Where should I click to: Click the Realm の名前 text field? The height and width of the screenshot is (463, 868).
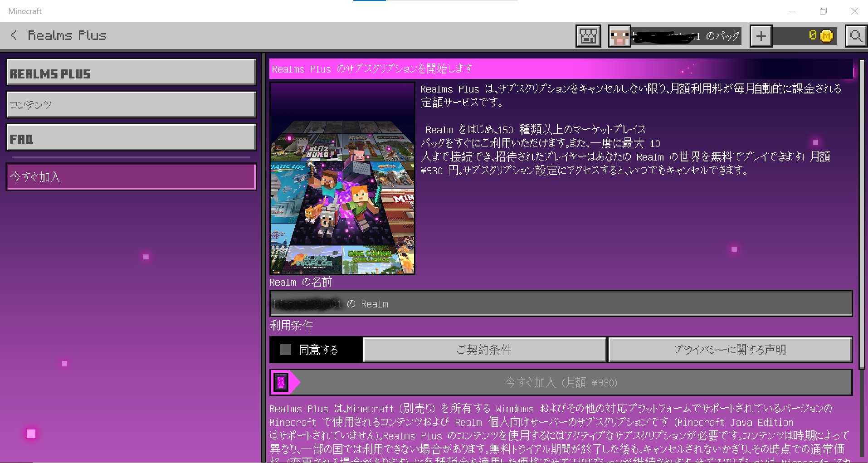click(x=561, y=303)
